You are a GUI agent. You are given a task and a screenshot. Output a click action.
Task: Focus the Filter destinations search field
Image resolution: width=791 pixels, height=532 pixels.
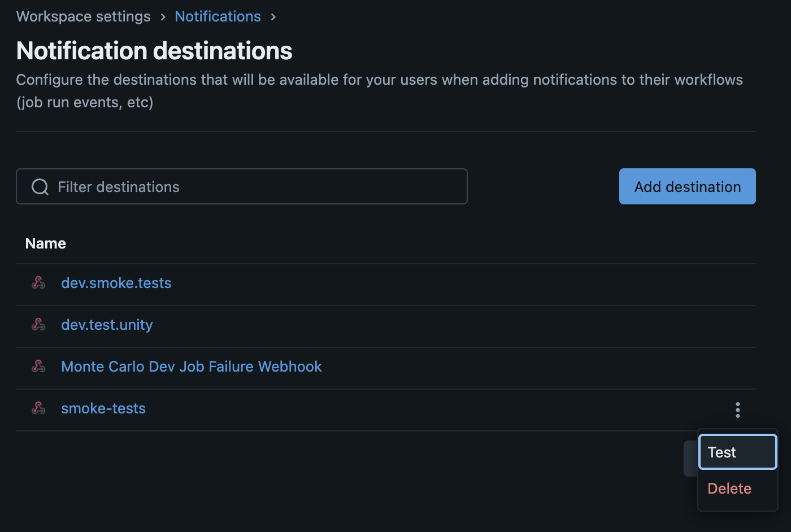(x=242, y=186)
